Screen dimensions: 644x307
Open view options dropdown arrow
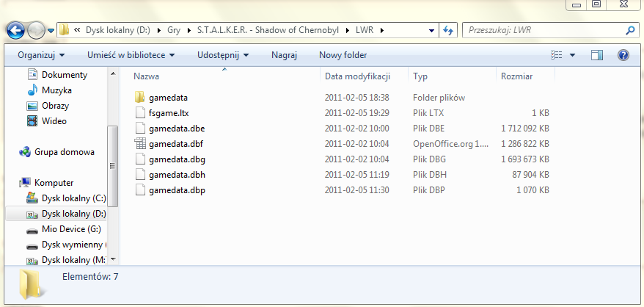(572, 55)
